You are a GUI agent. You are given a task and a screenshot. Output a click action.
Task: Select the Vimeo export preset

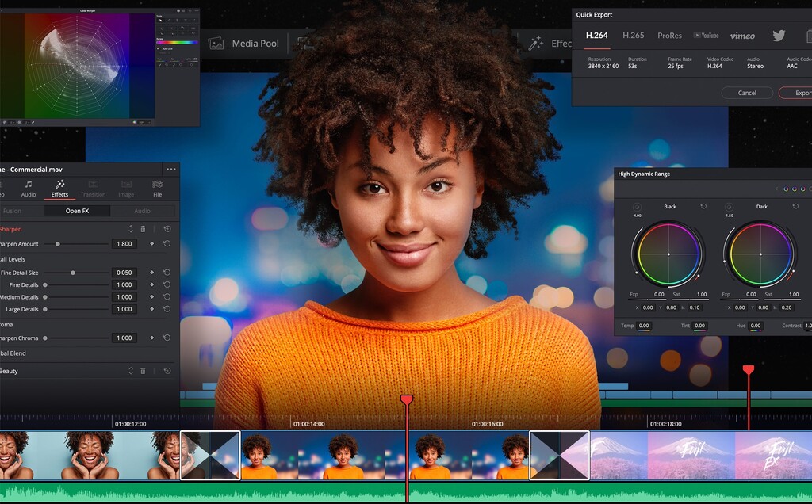coord(743,36)
